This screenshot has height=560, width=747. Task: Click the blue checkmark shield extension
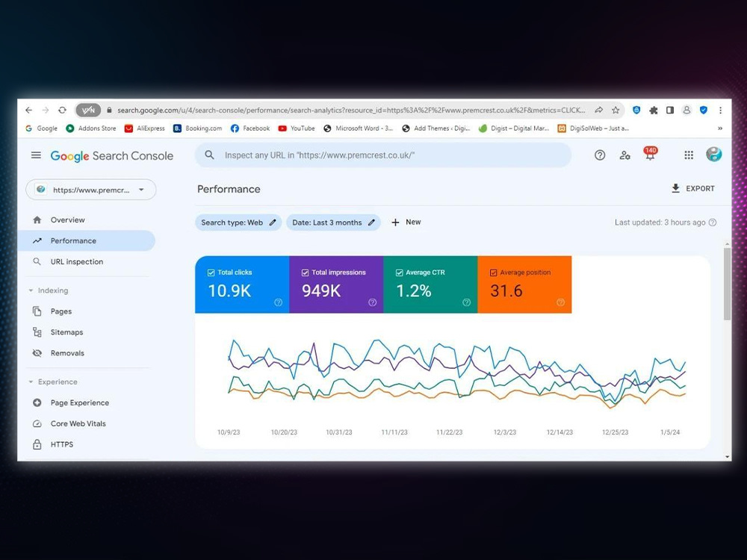704,110
